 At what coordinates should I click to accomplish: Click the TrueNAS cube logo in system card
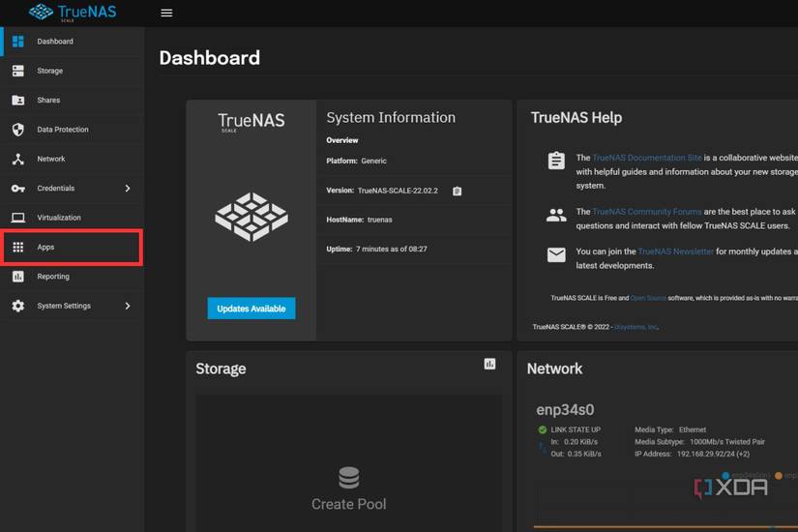coord(251,217)
